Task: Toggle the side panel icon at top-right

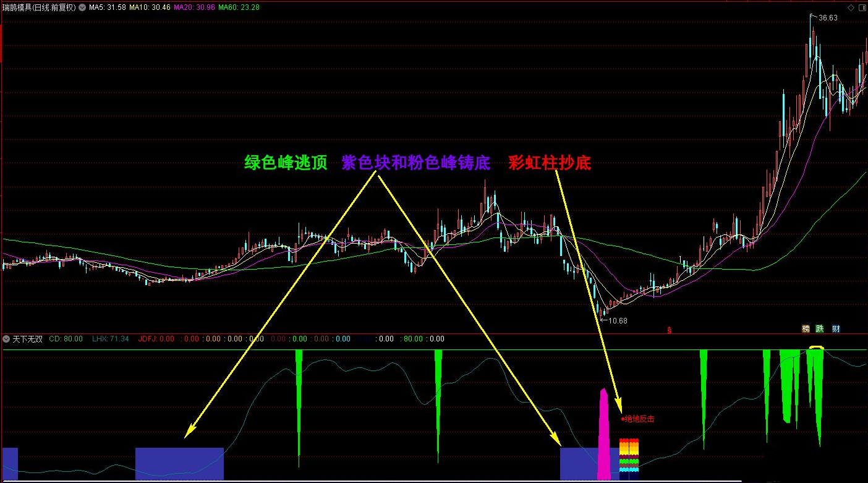Action: (862, 7)
